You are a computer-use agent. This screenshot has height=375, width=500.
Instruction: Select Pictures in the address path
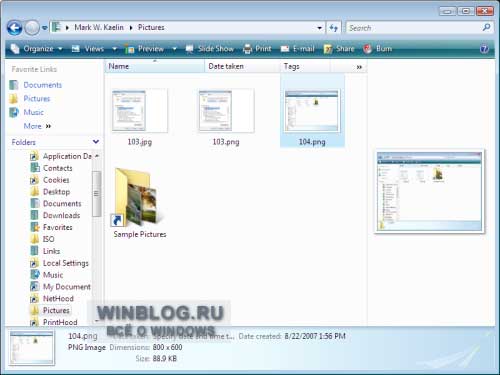pyautogui.click(x=151, y=27)
